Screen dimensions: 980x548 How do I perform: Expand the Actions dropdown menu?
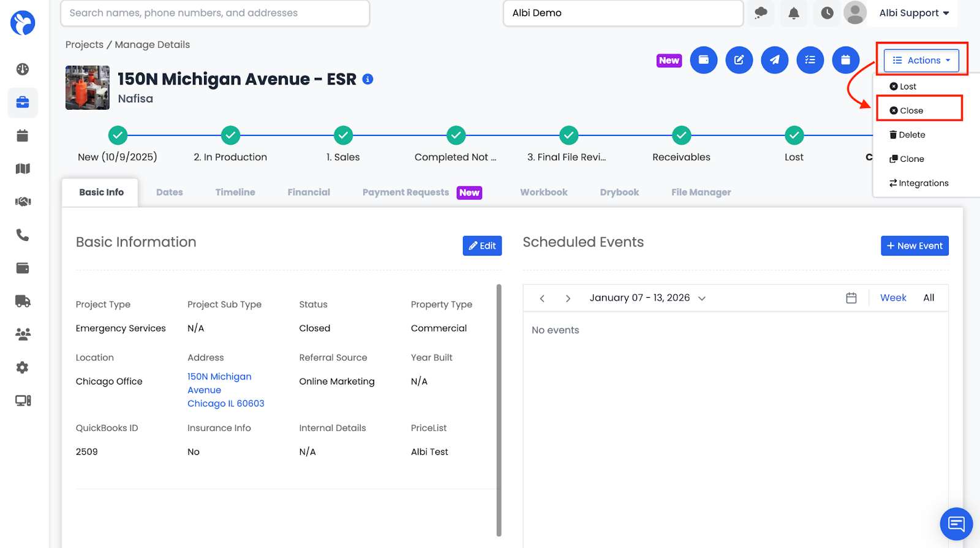[921, 60]
